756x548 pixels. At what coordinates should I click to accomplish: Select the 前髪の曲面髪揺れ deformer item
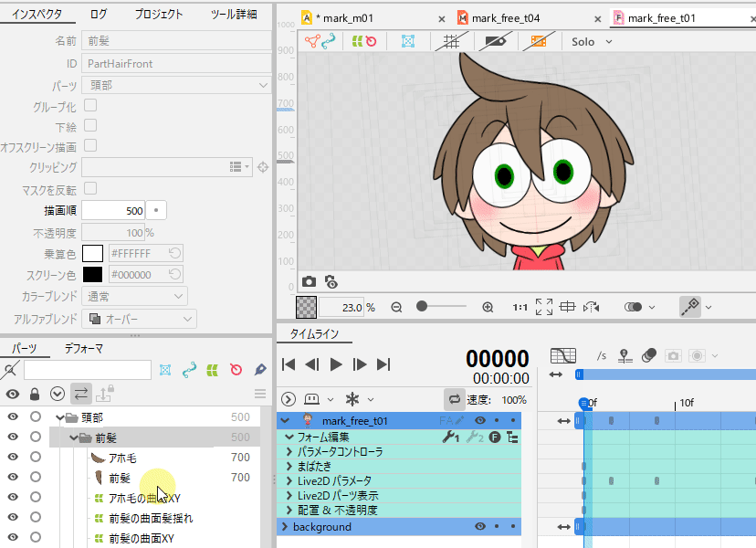coord(150,518)
